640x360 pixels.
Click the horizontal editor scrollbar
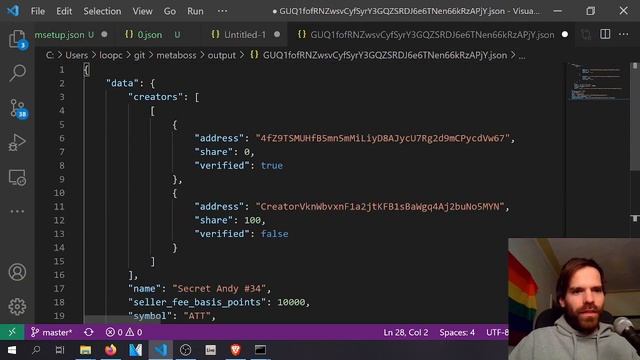click(x=122, y=320)
